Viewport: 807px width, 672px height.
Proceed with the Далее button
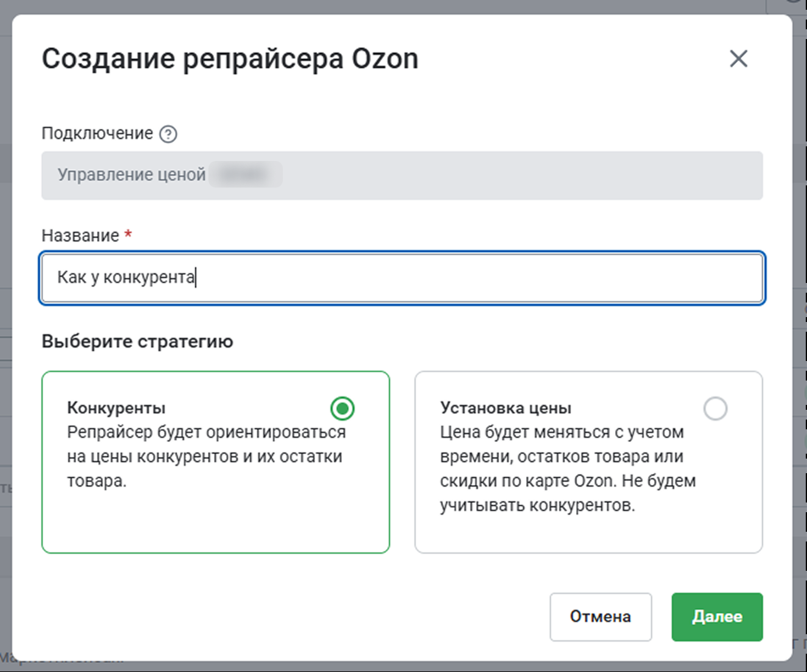[x=717, y=617]
